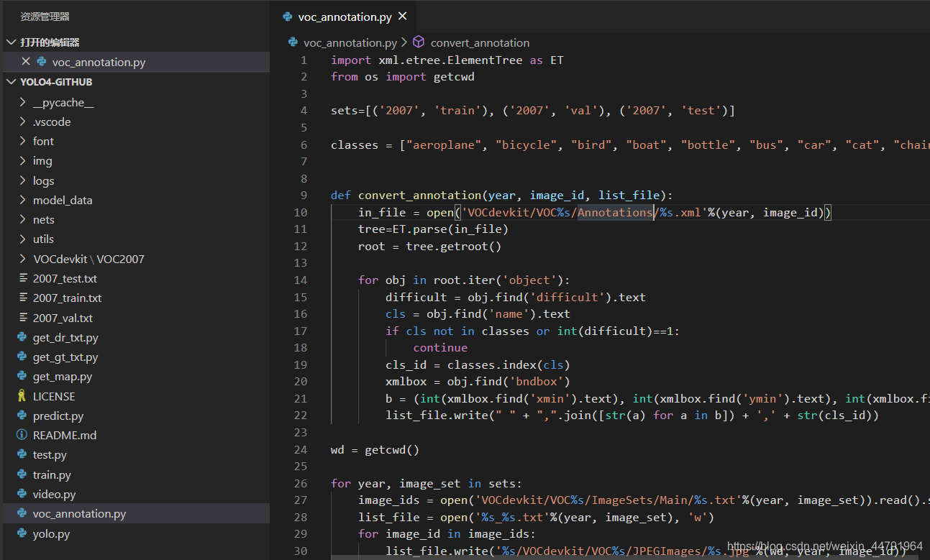Click Python icon beside get_dr_txt.py
Image resolution: width=930 pixels, height=560 pixels.
(x=22, y=337)
